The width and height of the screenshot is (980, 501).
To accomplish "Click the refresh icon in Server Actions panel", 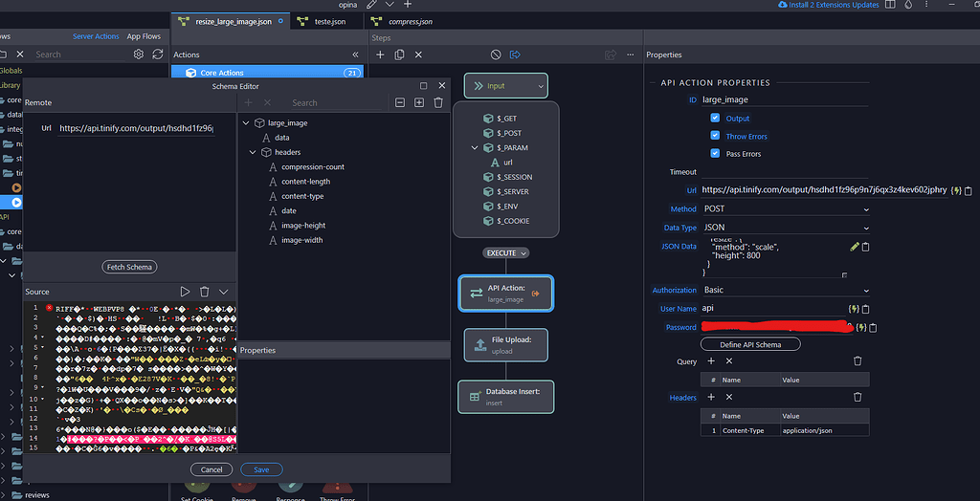I will [x=158, y=54].
